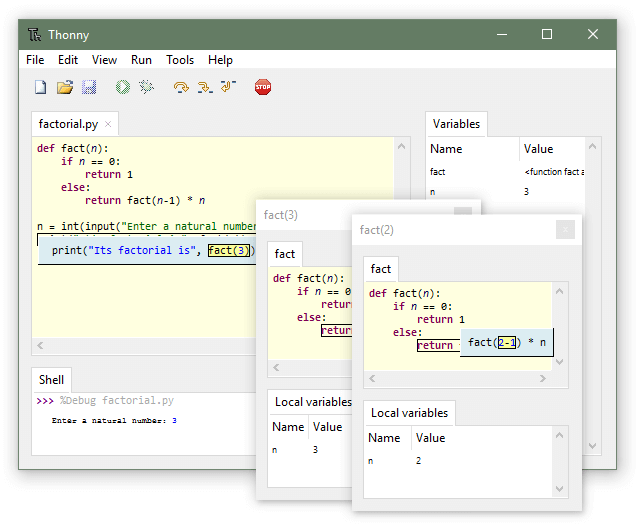The image size is (637, 525).
Task: Open the Tools menu
Action: click(180, 60)
